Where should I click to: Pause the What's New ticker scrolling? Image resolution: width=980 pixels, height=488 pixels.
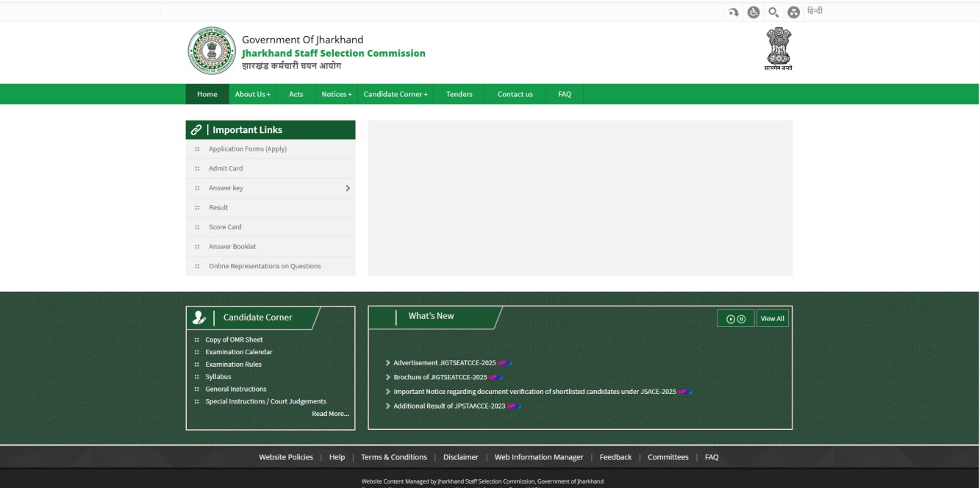(741, 318)
